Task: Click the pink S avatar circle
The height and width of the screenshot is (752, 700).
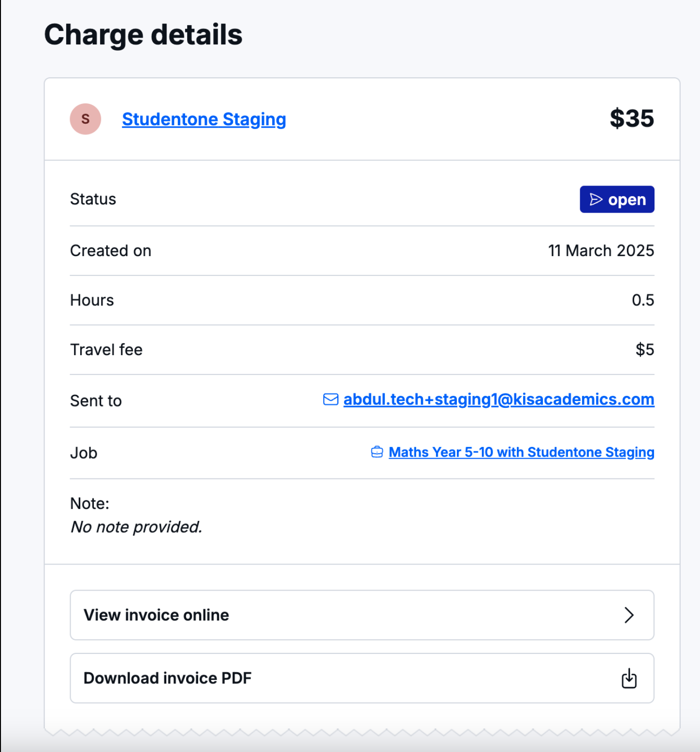Action: click(x=86, y=119)
